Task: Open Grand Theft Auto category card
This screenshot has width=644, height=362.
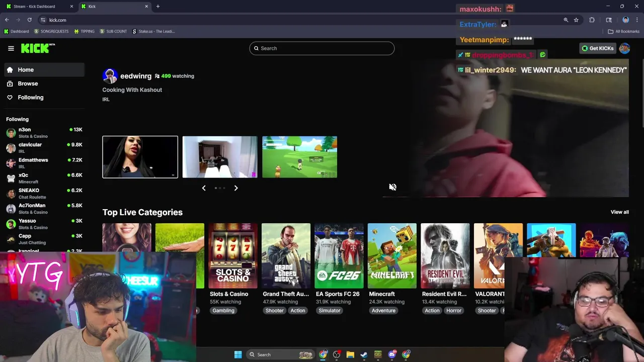Action: [x=286, y=256]
